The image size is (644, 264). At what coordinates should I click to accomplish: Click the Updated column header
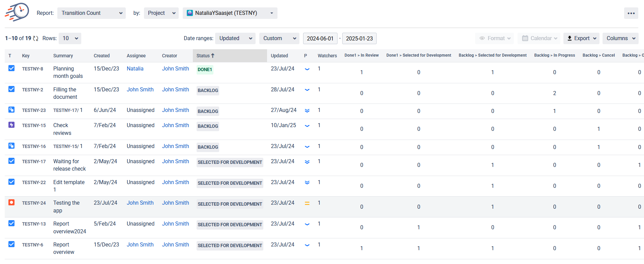pyautogui.click(x=279, y=56)
